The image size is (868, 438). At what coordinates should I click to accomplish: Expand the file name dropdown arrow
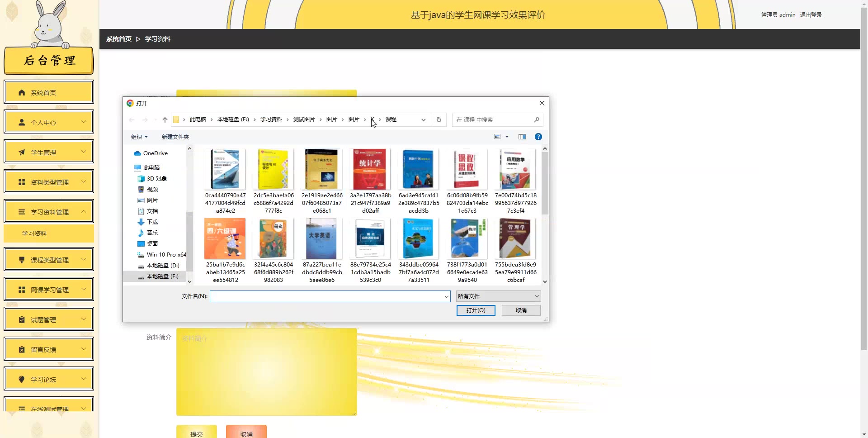(x=447, y=296)
